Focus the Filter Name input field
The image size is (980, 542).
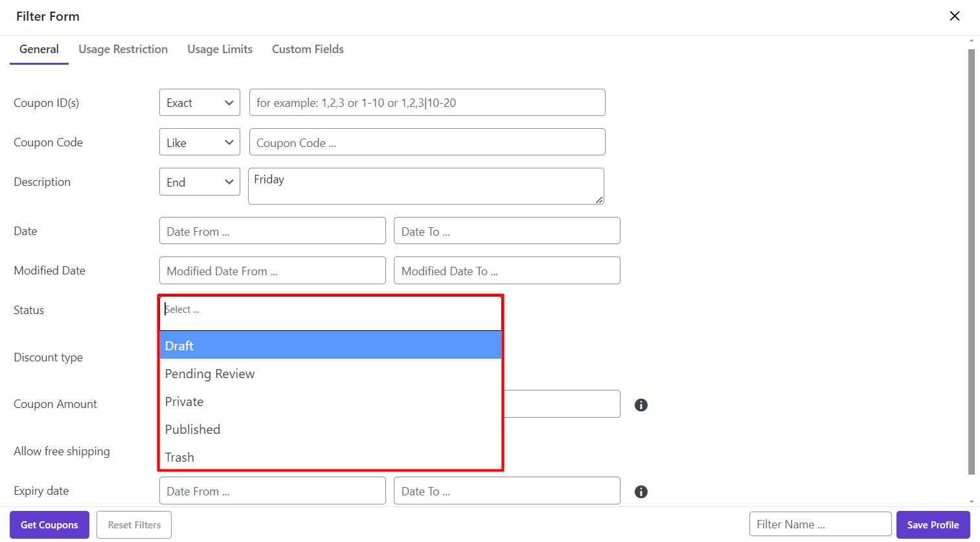click(x=820, y=525)
